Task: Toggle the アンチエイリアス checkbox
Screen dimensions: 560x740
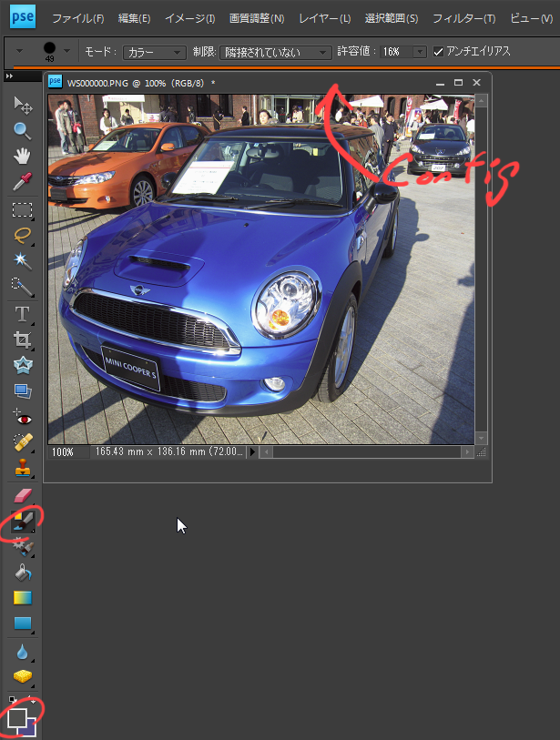Action: [x=438, y=52]
